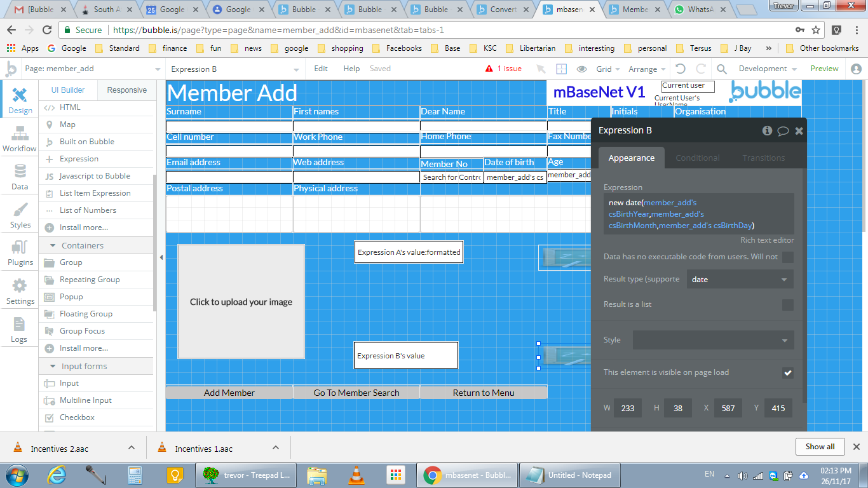The width and height of the screenshot is (868, 488).
Task: Open the Workflow section icon
Action: [20, 139]
